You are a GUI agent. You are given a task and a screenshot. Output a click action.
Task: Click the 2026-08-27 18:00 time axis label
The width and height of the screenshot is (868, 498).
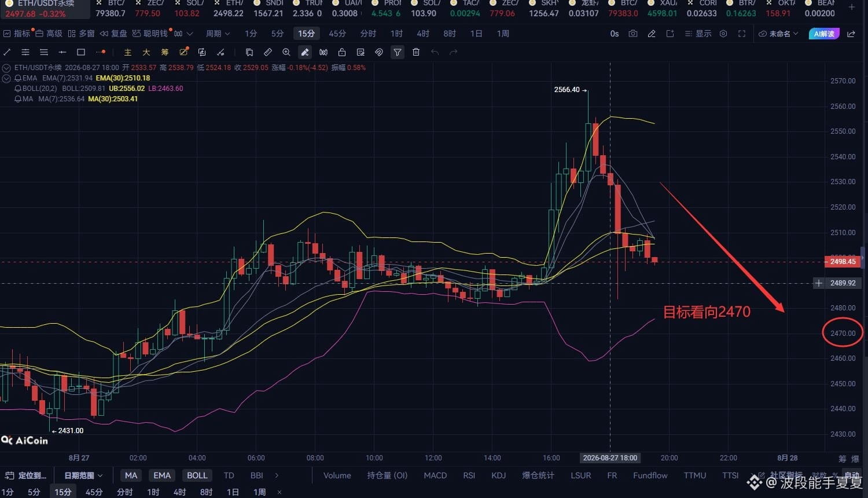point(610,458)
